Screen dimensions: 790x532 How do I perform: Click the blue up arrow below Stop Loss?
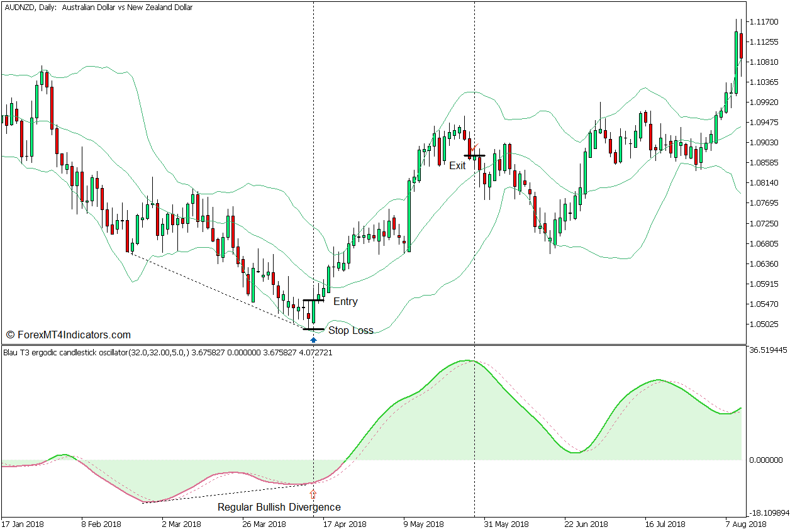(x=313, y=340)
